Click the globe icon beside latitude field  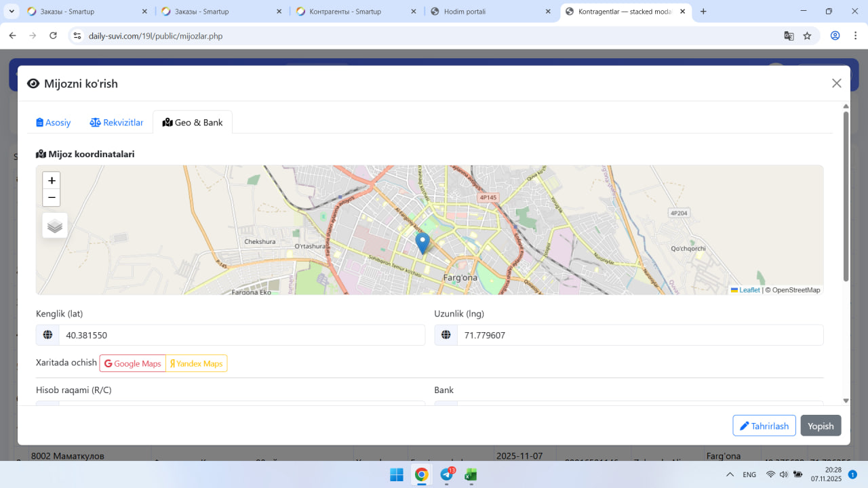47,335
